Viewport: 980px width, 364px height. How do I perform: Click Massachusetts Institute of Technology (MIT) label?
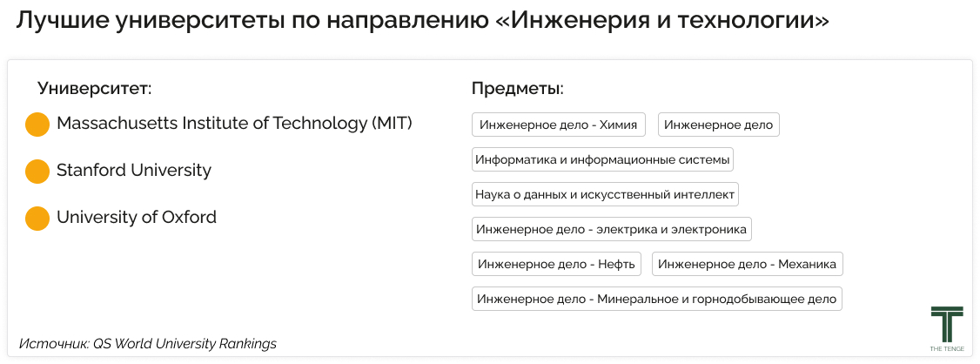(x=234, y=123)
